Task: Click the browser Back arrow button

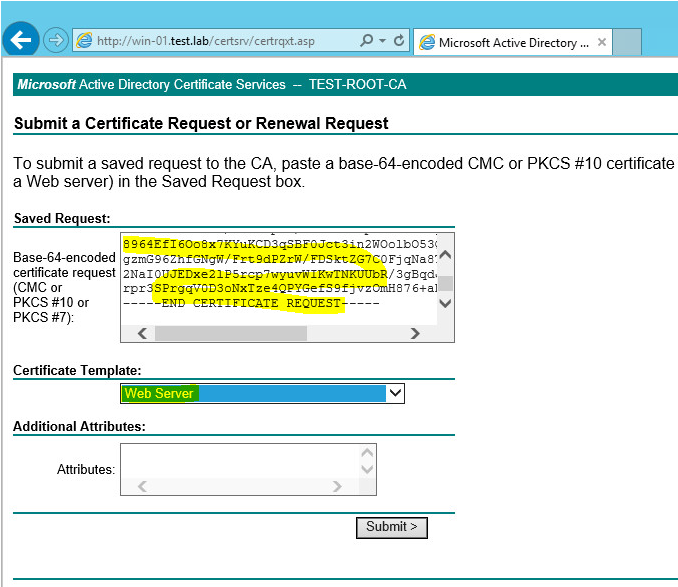Action: coord(22,41)
